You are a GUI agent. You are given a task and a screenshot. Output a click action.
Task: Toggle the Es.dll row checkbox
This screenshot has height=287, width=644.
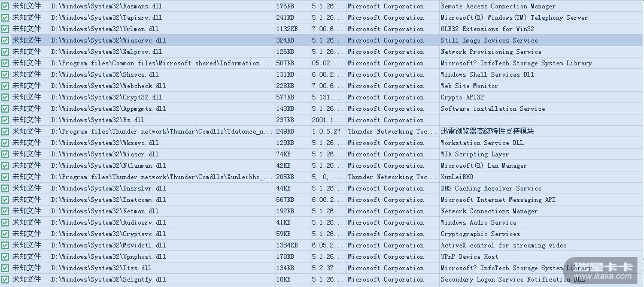pos(5,120)
